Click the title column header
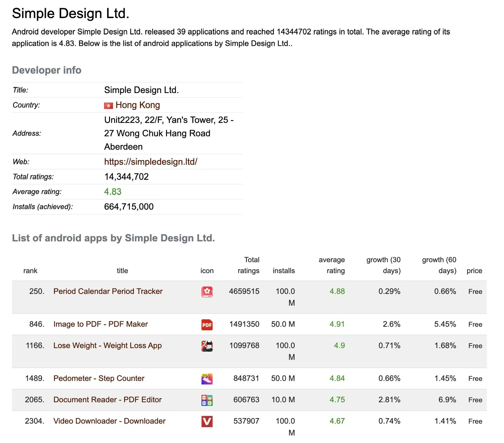This screenshot has width=504, height=443. tap(122, 271)
